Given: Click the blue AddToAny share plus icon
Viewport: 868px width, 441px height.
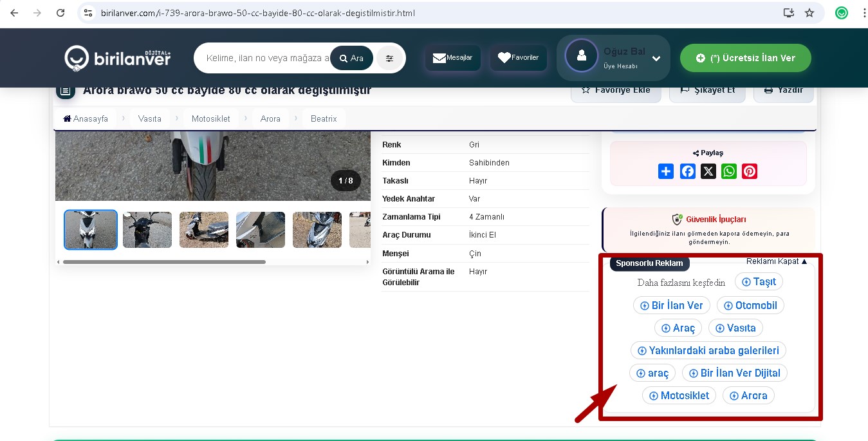Looking at the screenshot, I should pos(666,171).
